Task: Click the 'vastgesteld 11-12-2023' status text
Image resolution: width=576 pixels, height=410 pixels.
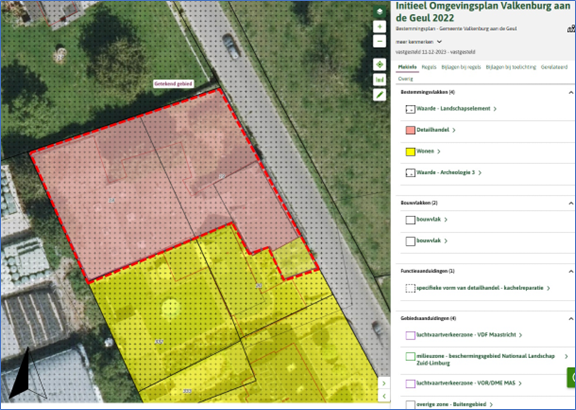Action: pos(435,52)
